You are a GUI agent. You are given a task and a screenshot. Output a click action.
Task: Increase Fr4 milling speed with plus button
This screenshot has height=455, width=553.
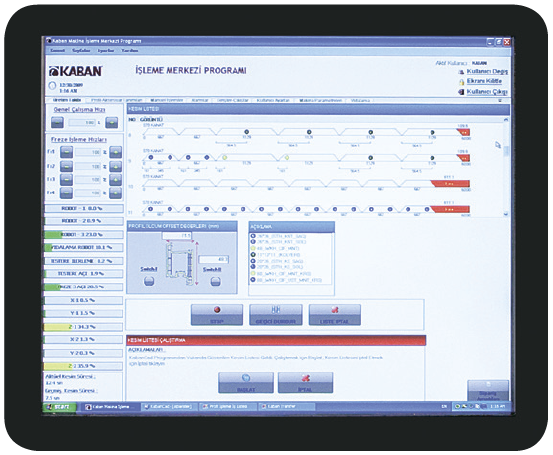coord(116,193)
